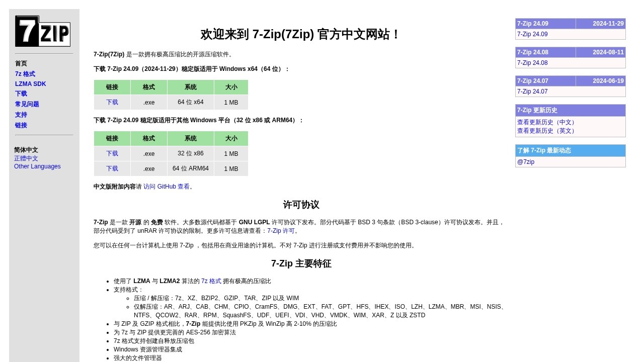Open the 下载 sidebar menu item

[x=21, y=94]
